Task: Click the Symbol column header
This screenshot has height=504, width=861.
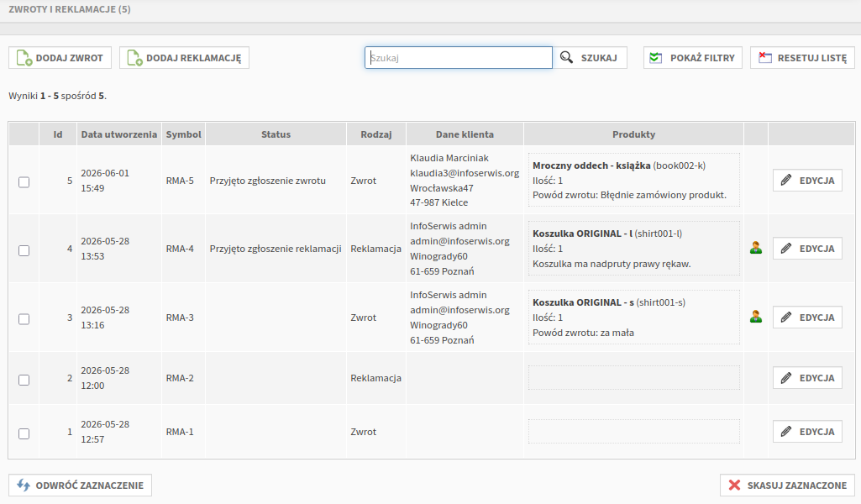Action: point(183,134)
